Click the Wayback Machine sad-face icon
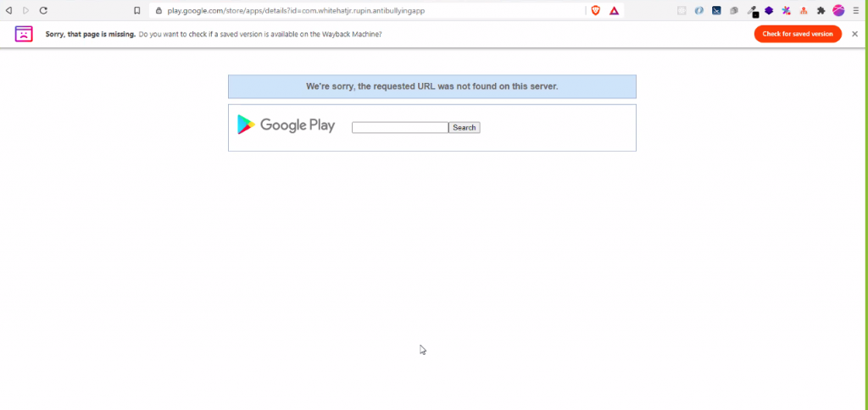 click(24, 34)
